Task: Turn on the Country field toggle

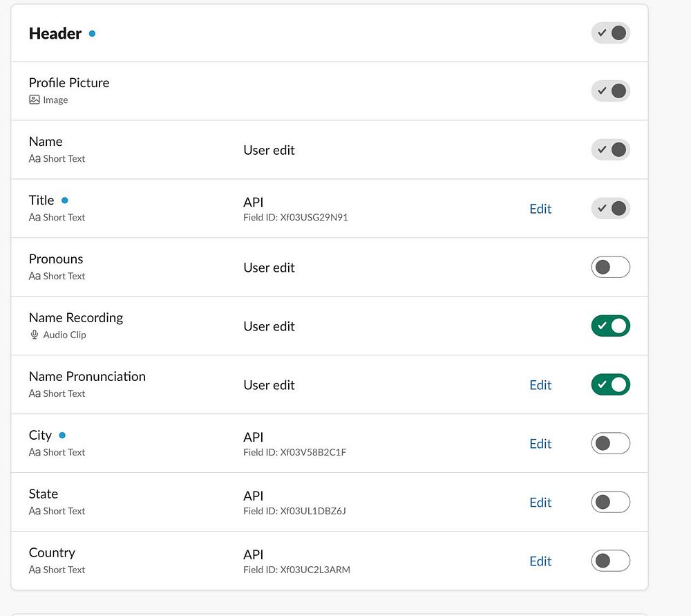Action: click(x=610, y=561)
